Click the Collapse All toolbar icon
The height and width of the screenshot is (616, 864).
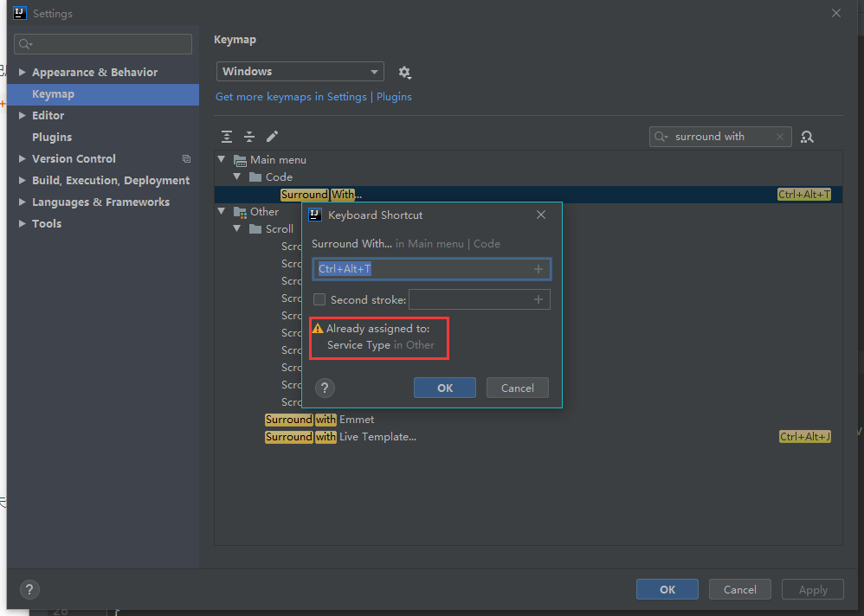(x=249, y=137)
